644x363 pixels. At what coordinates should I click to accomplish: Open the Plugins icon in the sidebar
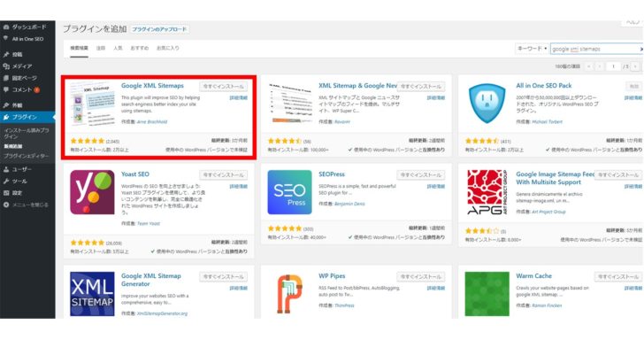click(6, 117)
